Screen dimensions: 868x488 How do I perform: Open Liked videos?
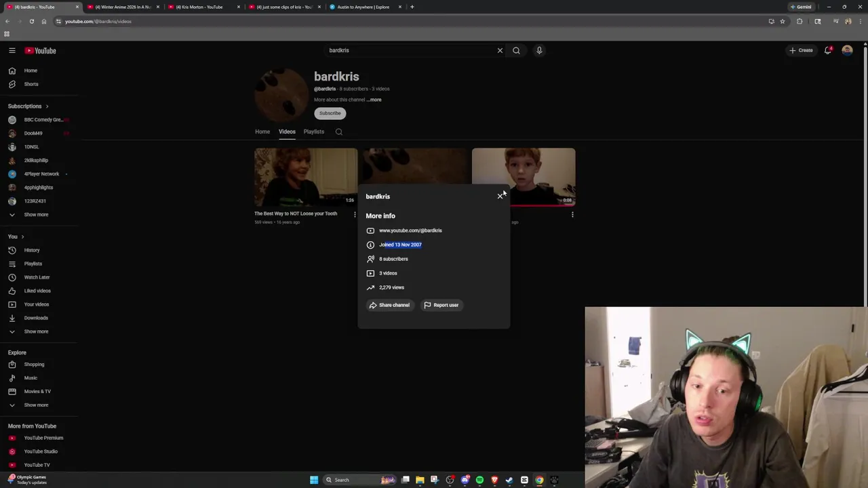point(39,291)
